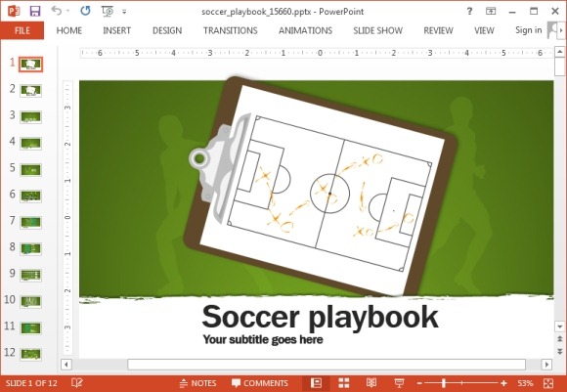Launch Slide Show icon in status bar
This screenshot has width=567, height=392.
pyautogui.click(x=399, y=383)
